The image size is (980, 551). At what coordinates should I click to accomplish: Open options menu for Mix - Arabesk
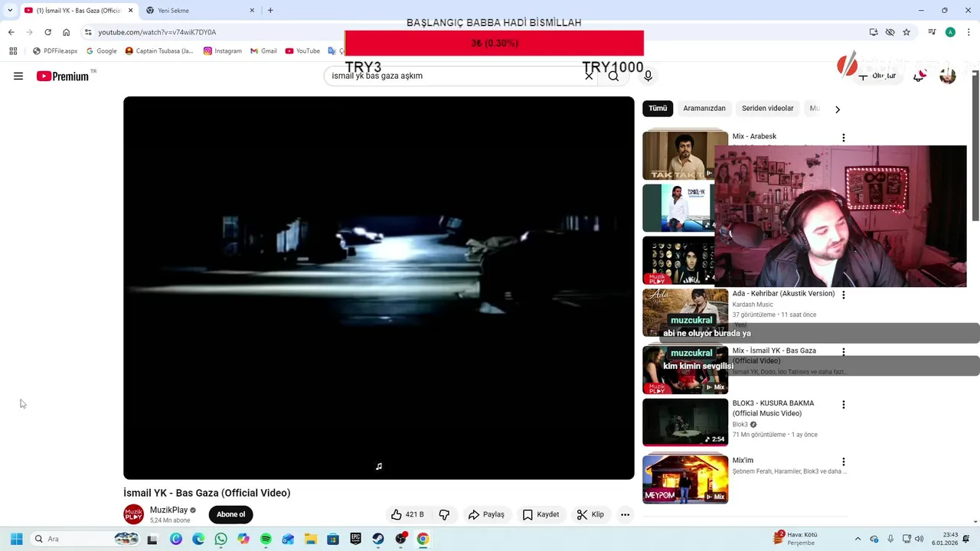[844, 138]
